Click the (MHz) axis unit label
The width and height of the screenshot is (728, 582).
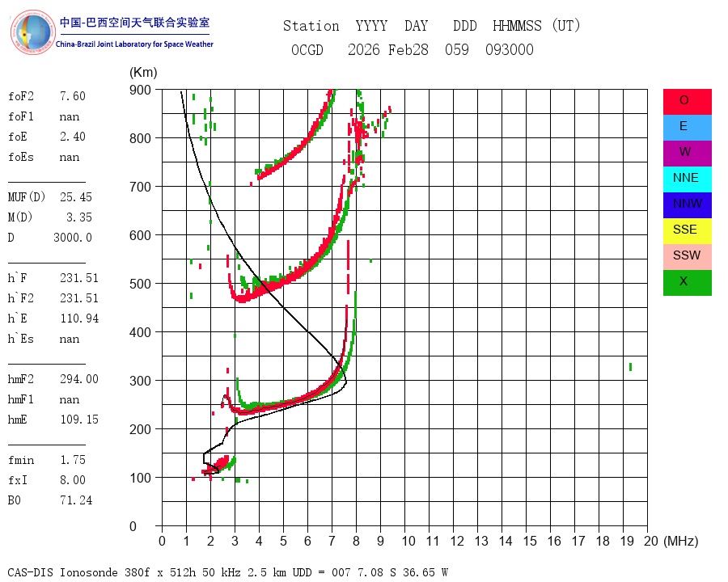[681, 541]
